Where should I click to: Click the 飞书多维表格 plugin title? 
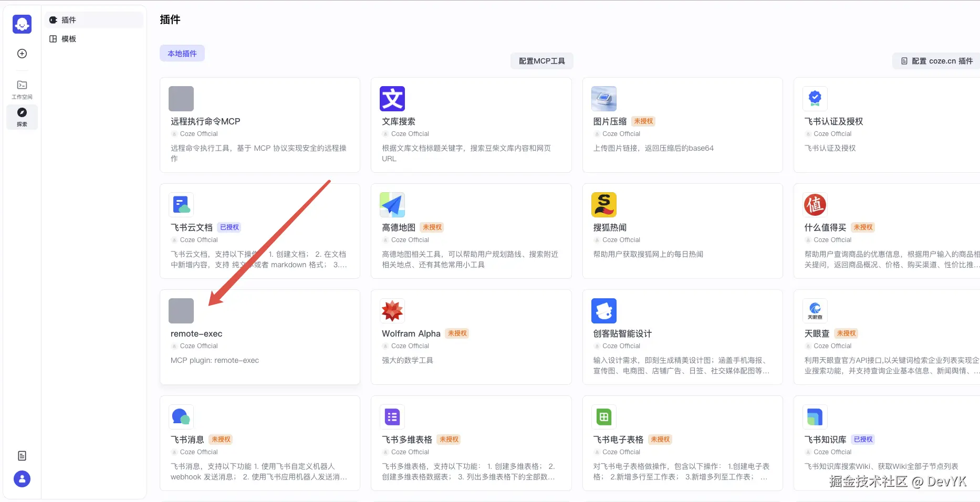coord(407,440)
